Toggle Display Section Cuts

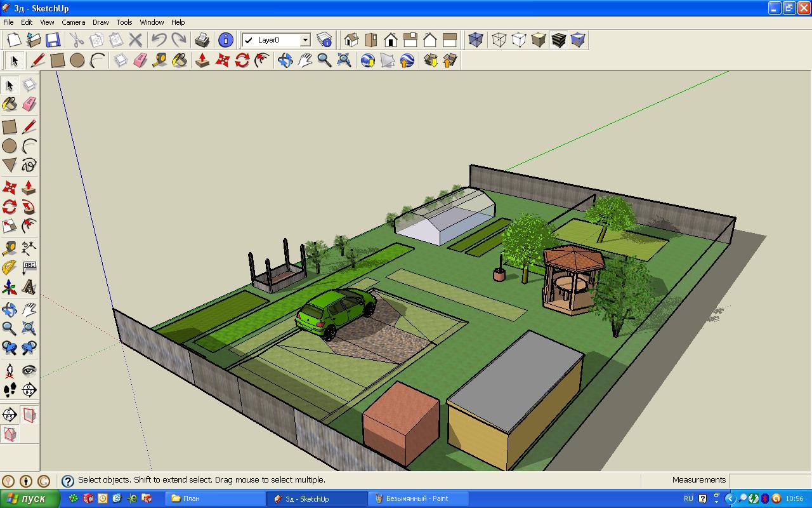[10, 434]
